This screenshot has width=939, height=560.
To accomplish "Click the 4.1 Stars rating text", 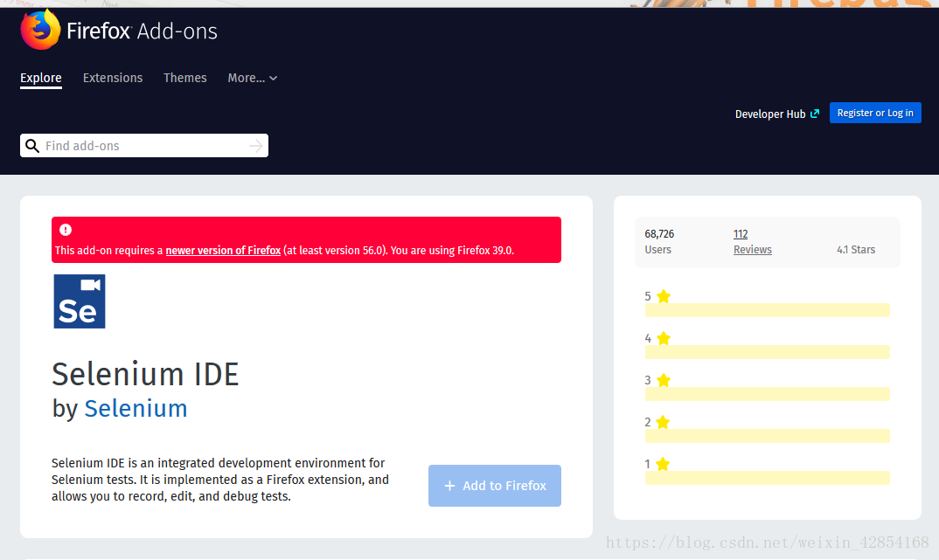I will pyautogui.click(x=856, y=250).
